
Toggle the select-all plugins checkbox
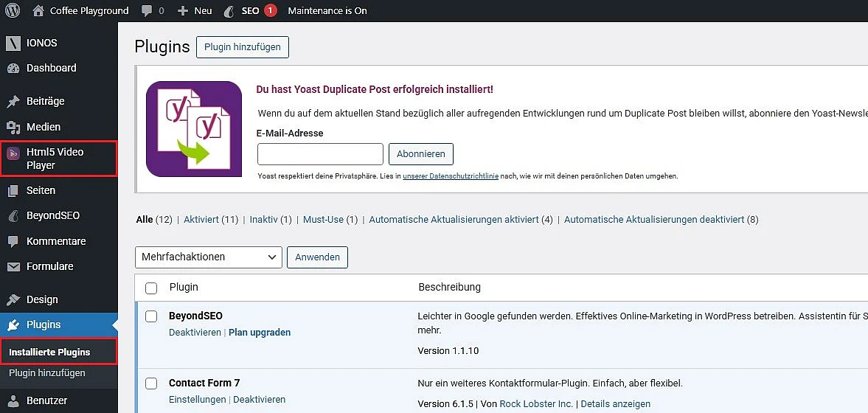point(151,288)
